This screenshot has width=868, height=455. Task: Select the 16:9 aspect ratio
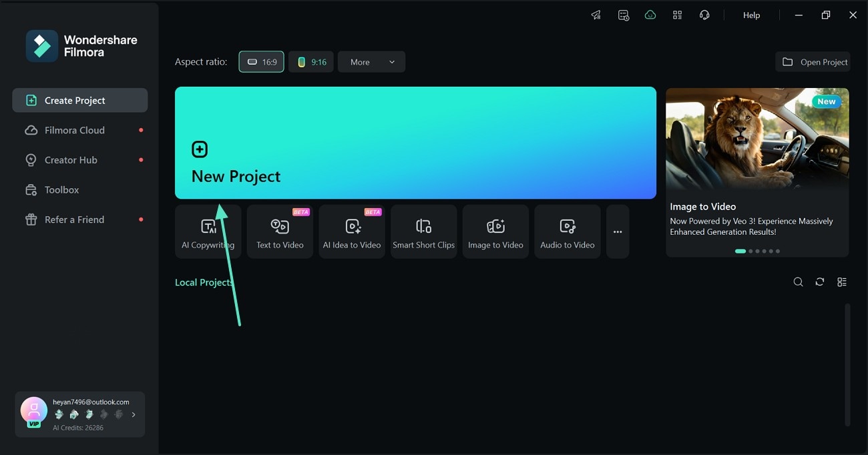click(x=262, y=62)
